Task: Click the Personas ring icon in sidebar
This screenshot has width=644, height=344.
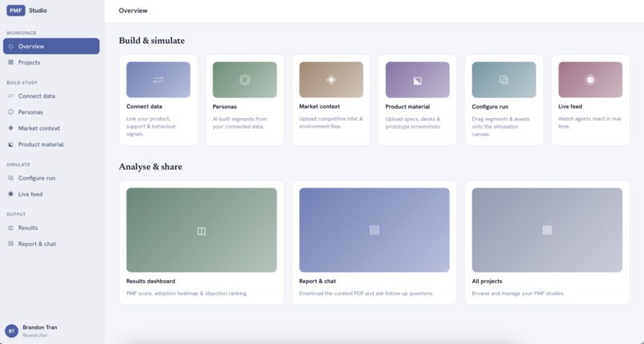Action: (x=10, y=112)
